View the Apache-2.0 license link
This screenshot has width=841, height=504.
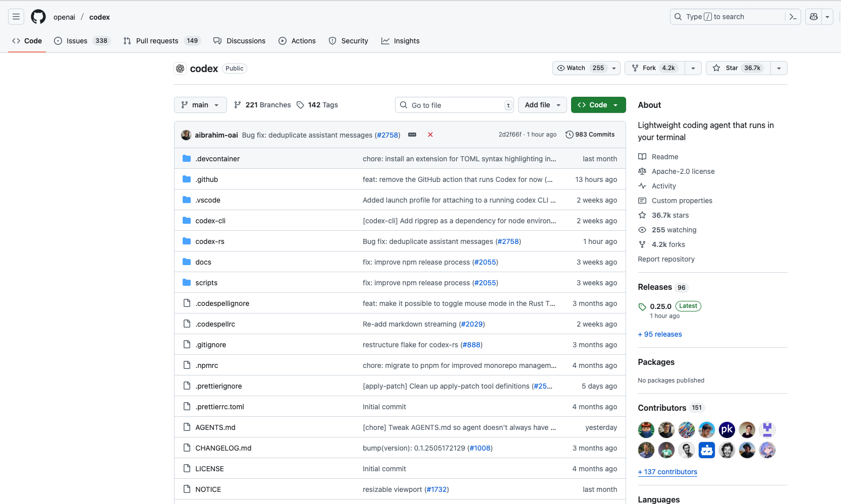click(x=677, y=171)
